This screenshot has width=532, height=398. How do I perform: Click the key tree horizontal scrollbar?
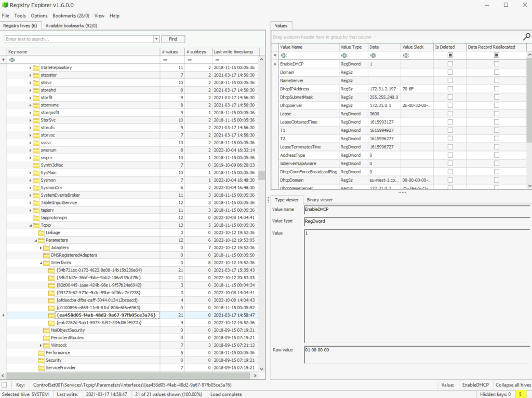[x=129, y=375]
